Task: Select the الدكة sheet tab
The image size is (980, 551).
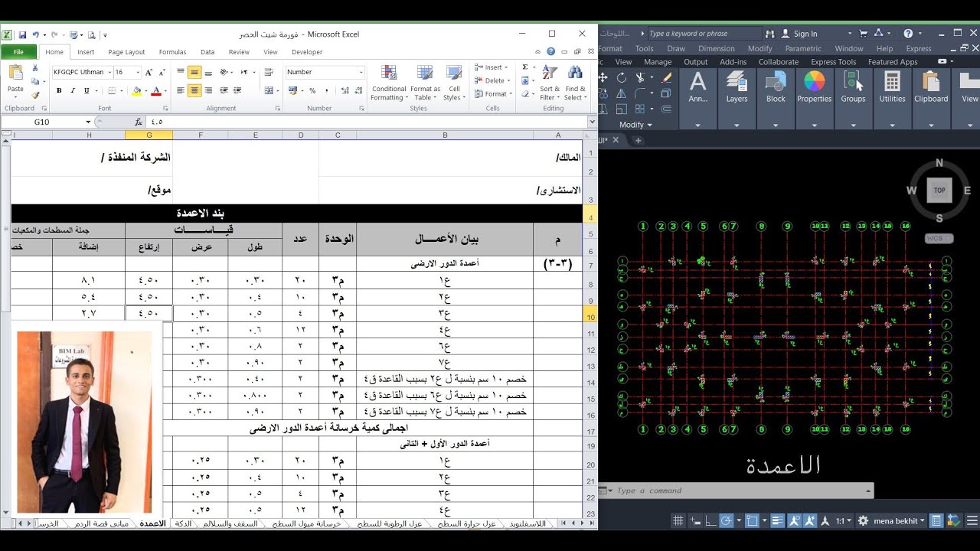Action: (183, 523)
